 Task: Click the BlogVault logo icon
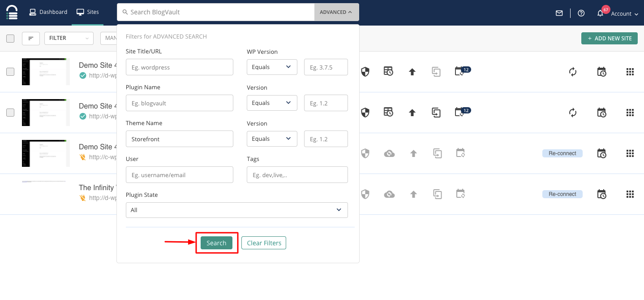point(12,13)
